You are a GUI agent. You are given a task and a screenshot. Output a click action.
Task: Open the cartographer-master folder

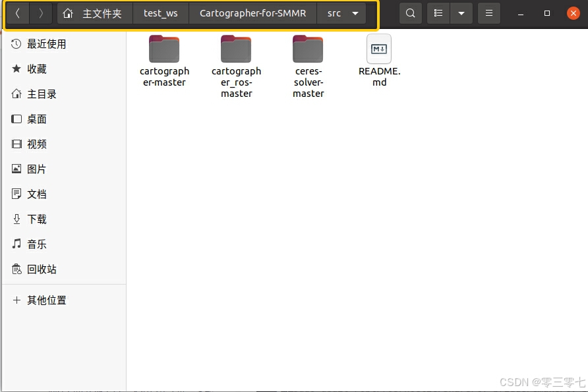coord(164,49)
